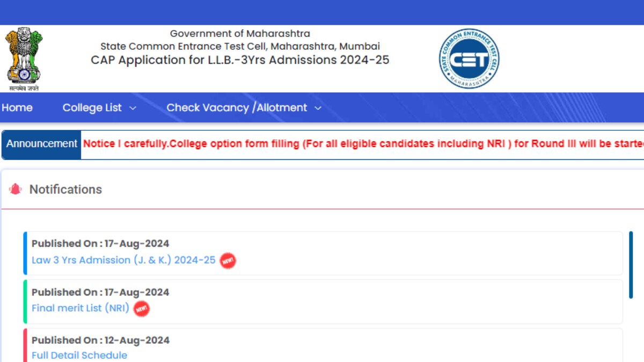Open Law 3 Yrs Admission (J. & K.) link
Image resolution: width=644 pixels, height=362 pixels.
click(x=123, y=260)
